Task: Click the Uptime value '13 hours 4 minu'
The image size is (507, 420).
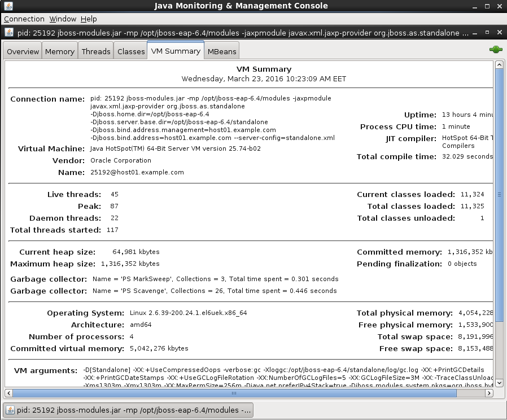Action: tap(467, 115)
